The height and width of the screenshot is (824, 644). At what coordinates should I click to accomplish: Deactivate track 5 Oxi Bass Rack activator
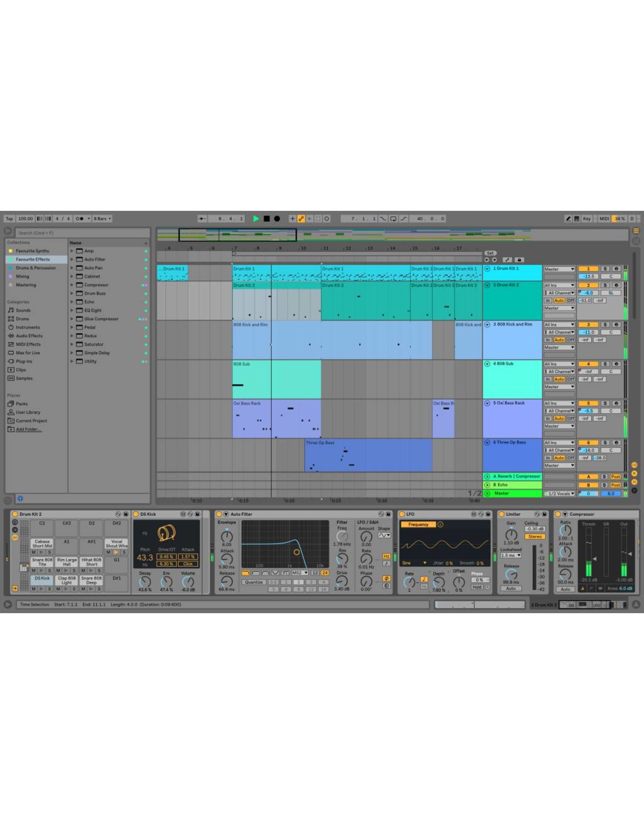click(x=588, y=403)
